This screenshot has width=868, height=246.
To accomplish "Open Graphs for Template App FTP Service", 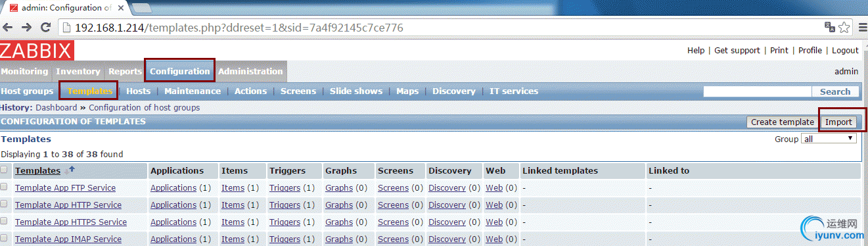I will [x=339, y=187].
